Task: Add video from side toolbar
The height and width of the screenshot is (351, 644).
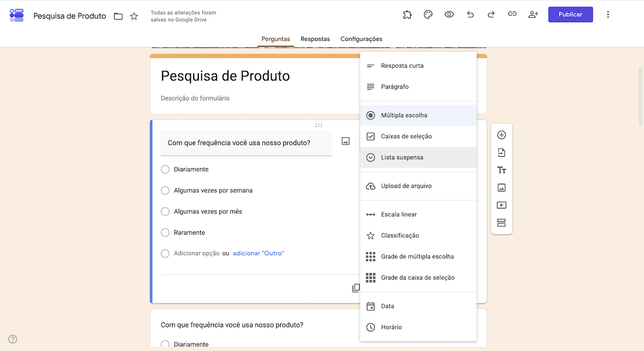Action: (501, 205)
